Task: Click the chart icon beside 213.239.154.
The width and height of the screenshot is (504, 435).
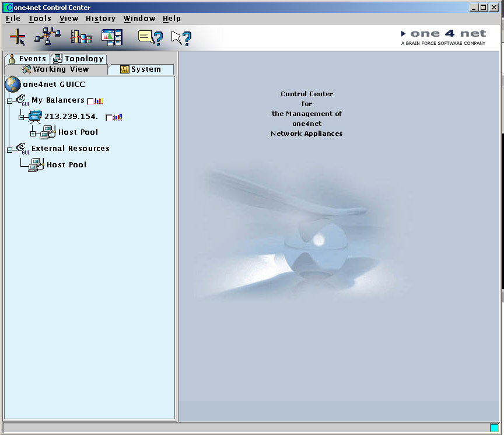Action: tap(118, 117)
